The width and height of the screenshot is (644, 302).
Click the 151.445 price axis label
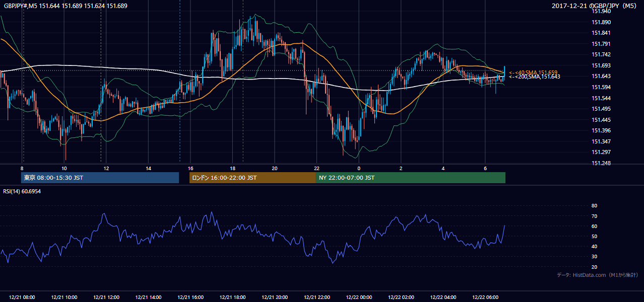(x=601, y=120)
